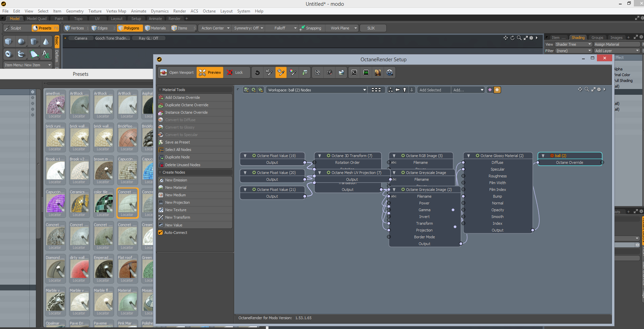Open the Item Menu: New Item dropdown
The width and height of the screenshot is (644, 329).
(x=28, y=65)
